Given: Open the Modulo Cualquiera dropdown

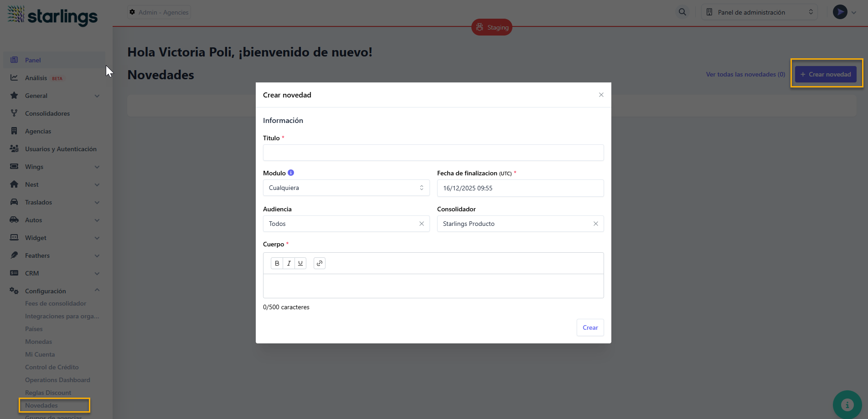Looking at the screenshot, I should [x=346, y=188].
